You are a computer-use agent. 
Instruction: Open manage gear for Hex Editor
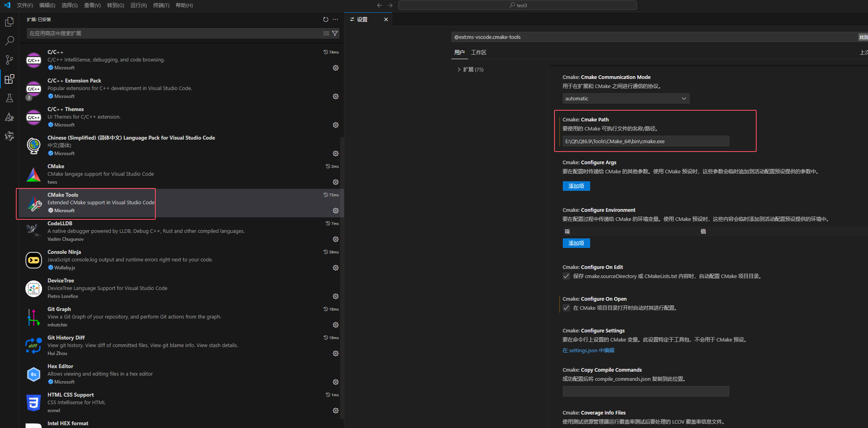(x=336, y=382)
